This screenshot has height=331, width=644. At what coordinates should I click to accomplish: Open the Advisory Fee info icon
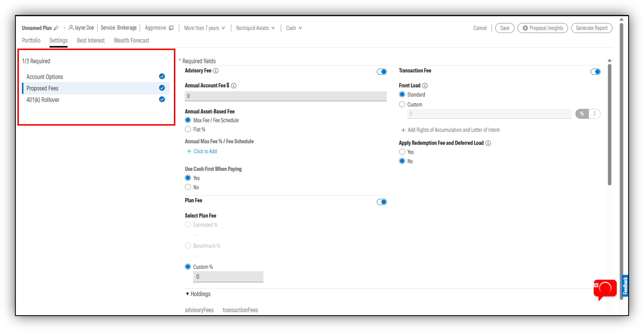tap(216, 71)
